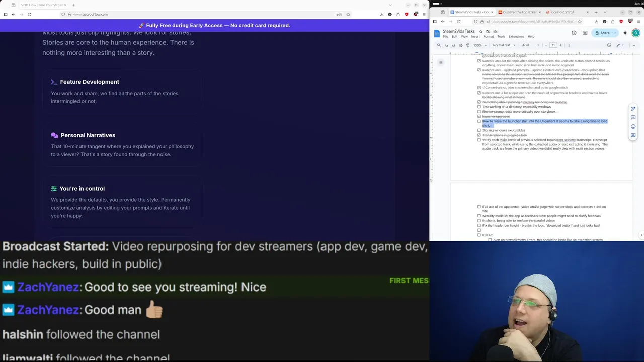Open new tab in VOD Flow browser
Viewport: 644px width, 362px height.
(72, 5)
